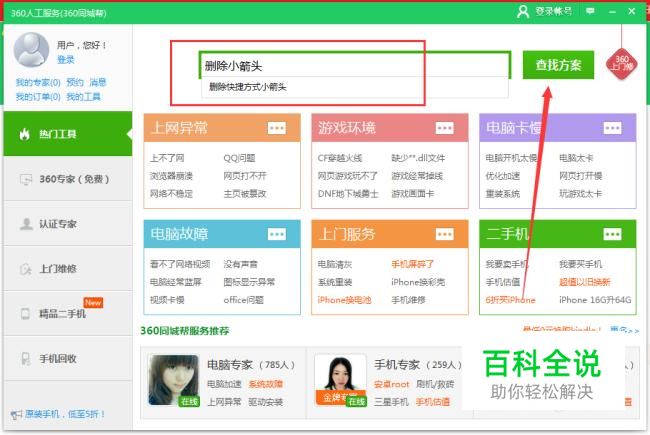Click DNF地下城勇士 entry
The width and height of the screenshot is (650, 435).
[x=348, y=194]
